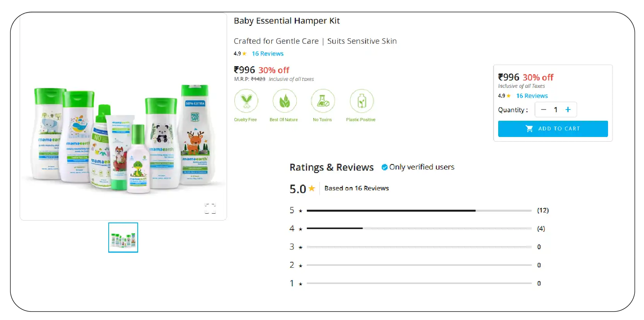Click the 5 star rating bar

tap(419, 210)
